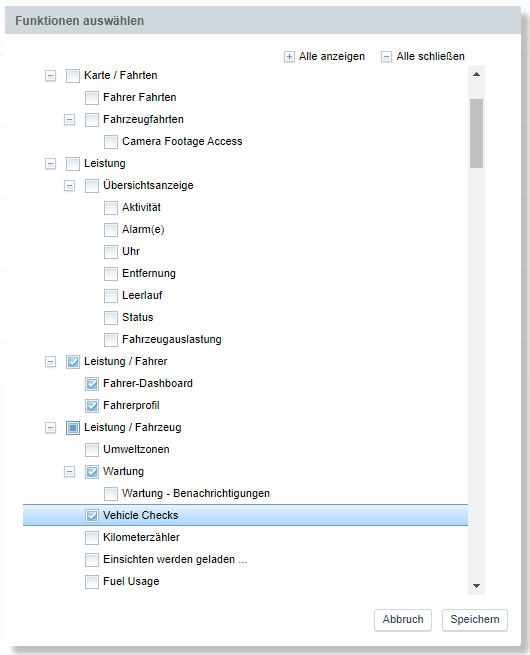Enable the Camera Footage Access checkbox
The height and width of the screenshot is (655, 530).
tap(111, 142)
